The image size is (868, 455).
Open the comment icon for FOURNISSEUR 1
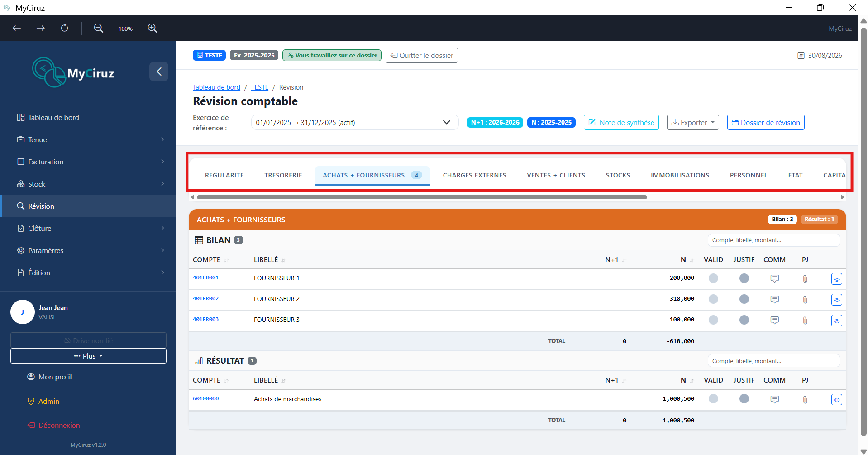(x=774, y=278)
